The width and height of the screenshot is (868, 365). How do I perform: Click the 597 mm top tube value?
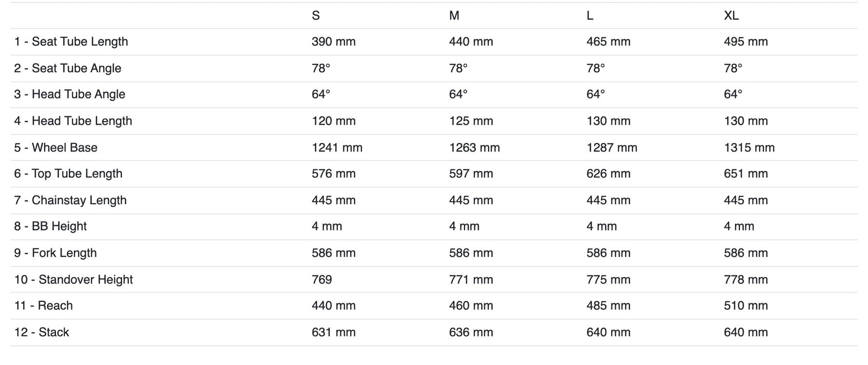[471, 174]
